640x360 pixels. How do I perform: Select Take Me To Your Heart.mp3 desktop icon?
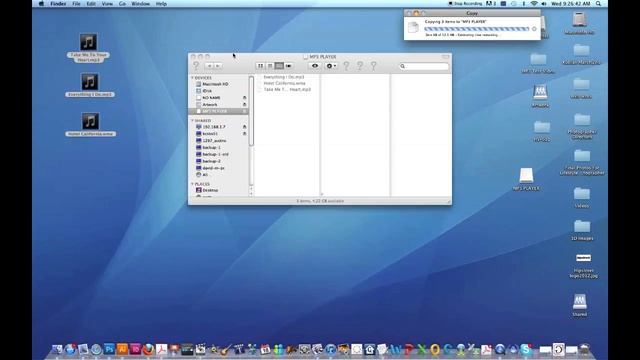click(x=89, y=48)
